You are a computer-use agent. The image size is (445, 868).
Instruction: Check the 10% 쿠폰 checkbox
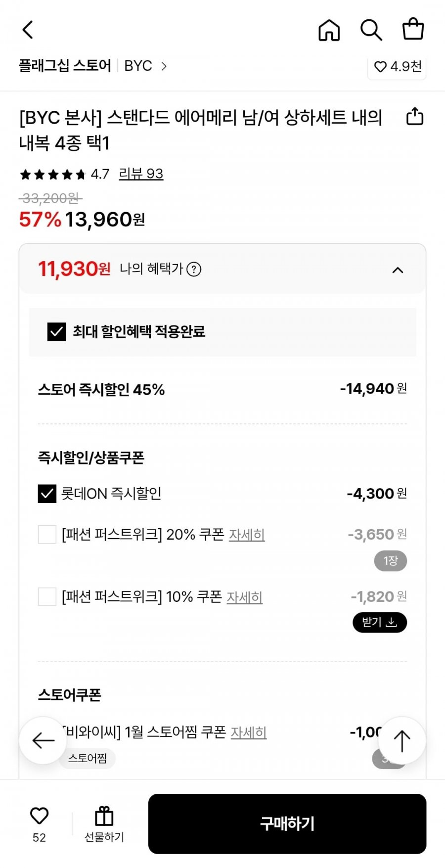pos(47,597)
